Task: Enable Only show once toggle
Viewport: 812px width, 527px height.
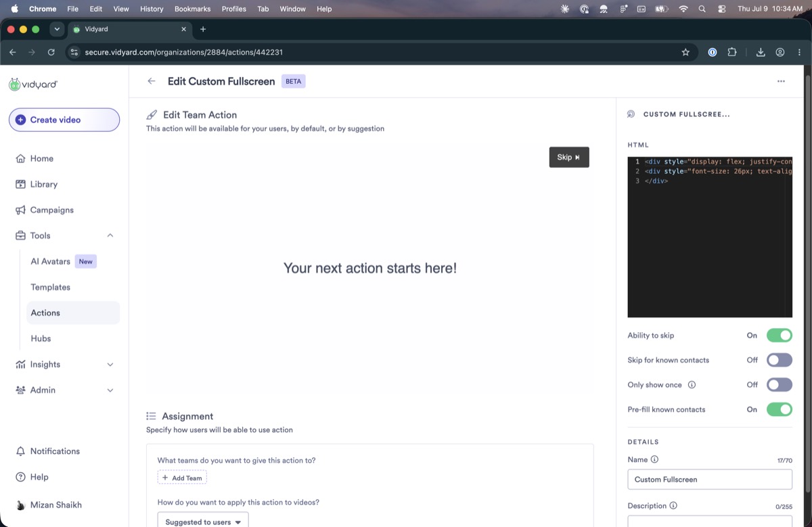Action: coord(779,385)
